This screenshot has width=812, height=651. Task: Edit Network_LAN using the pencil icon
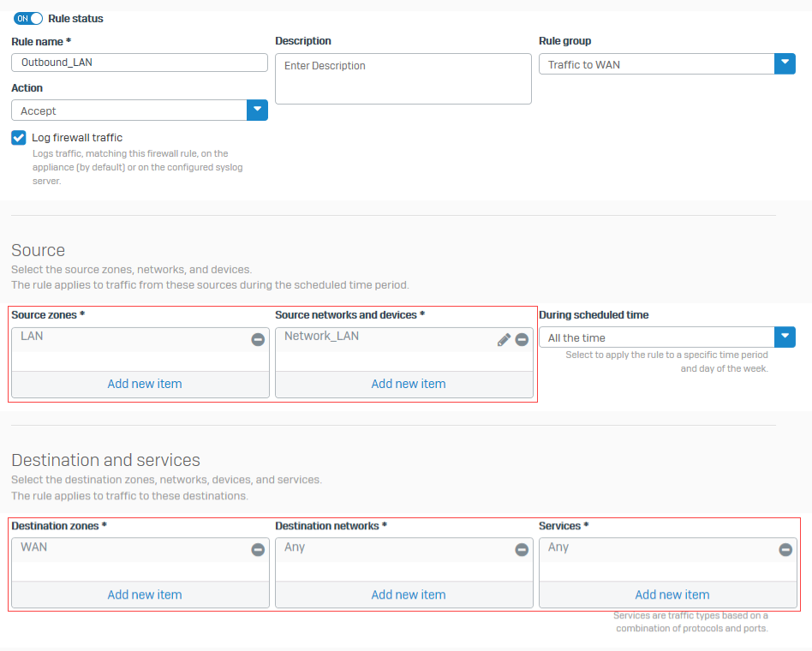tap(504, 339)
